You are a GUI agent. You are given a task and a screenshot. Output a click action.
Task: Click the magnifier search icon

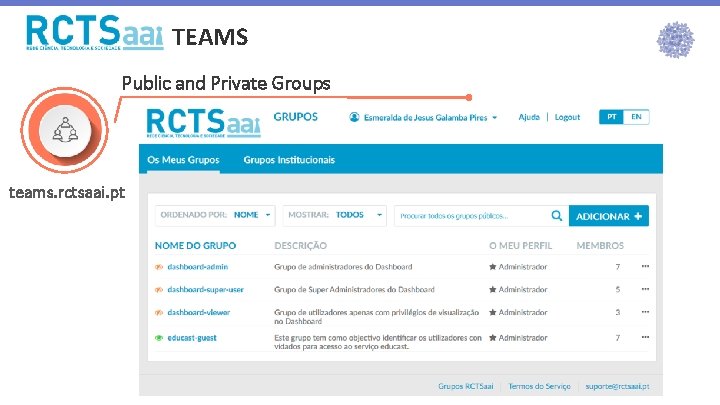[557, 216]
